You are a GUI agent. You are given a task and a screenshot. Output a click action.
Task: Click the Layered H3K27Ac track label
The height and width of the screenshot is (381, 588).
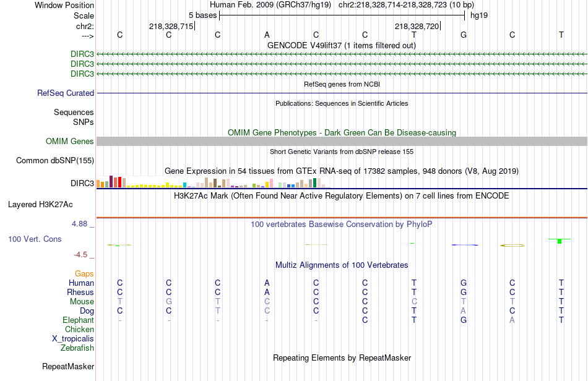[40, 205]
